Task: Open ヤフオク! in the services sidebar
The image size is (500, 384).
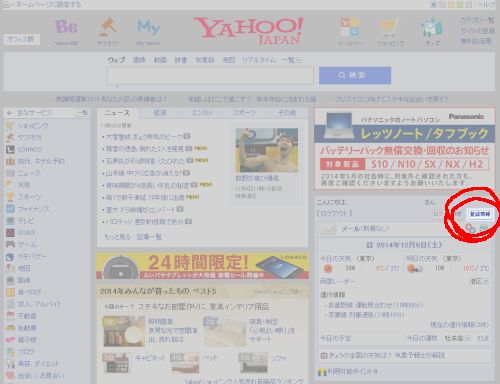Action: [30, 137]
